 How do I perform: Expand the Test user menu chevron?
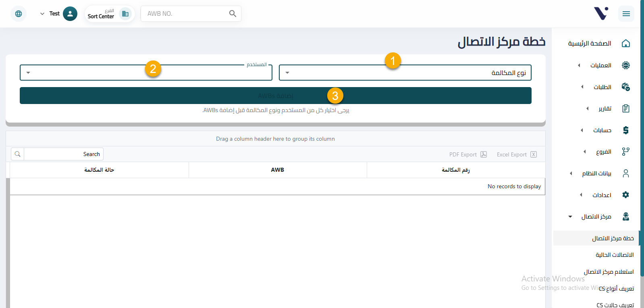tap(42, 14)
